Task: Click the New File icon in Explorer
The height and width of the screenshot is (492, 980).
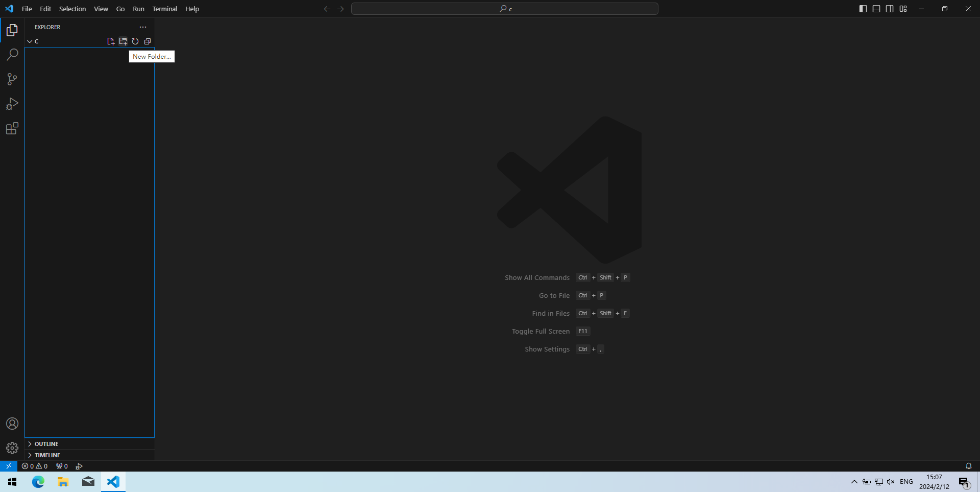Action: tap(111, 41)
